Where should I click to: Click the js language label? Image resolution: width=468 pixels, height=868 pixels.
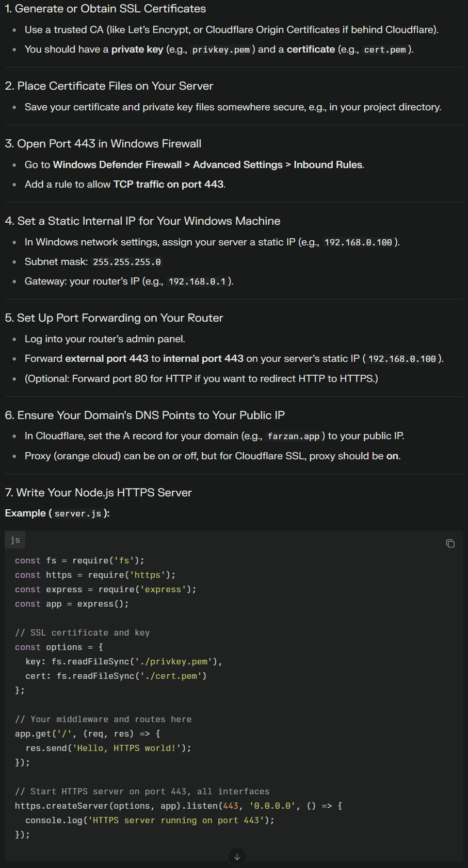[15, 540]
